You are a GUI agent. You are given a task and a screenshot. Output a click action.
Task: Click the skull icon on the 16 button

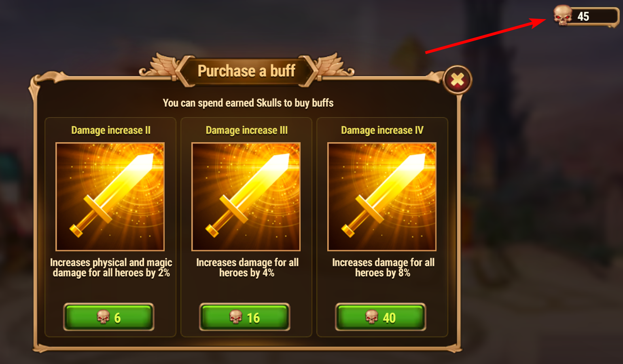pyautogui.click(x=235, y=317)
